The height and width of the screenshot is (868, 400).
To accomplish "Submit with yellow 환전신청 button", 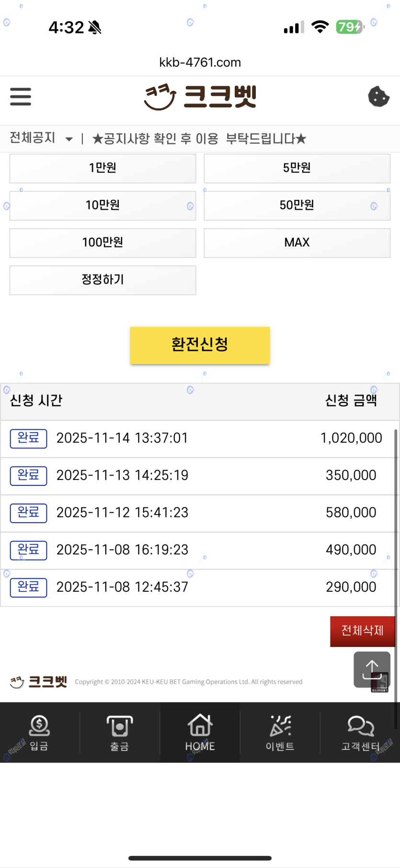I will 200,345.
